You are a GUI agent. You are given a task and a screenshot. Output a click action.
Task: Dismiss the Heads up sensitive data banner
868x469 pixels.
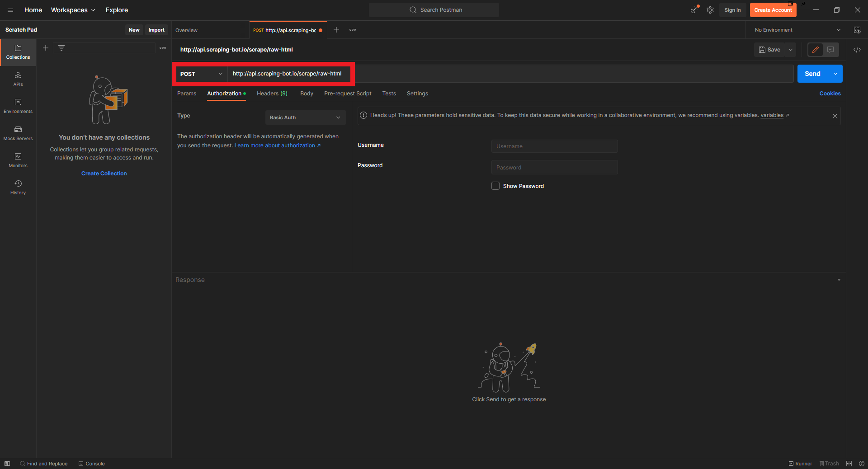tap(835, 116)
